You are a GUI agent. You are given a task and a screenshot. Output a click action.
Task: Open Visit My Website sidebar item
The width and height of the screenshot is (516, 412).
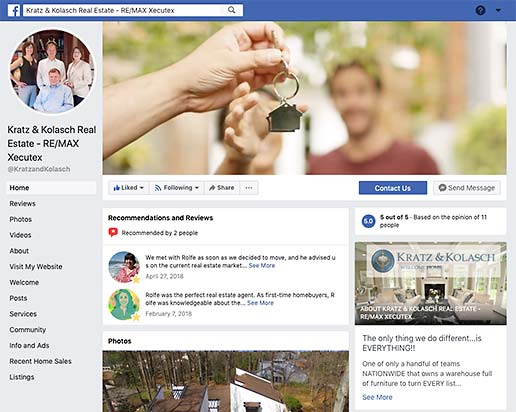[36, 267]
